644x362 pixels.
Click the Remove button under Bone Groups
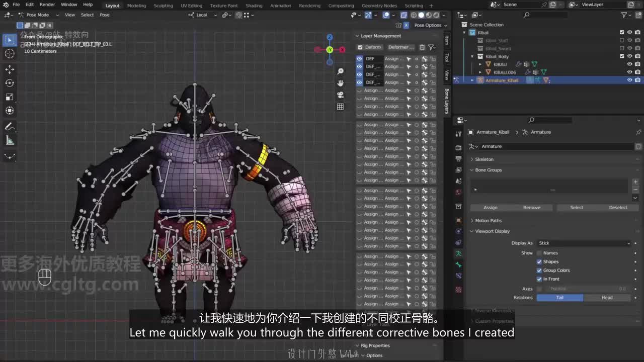coord(532,208)
